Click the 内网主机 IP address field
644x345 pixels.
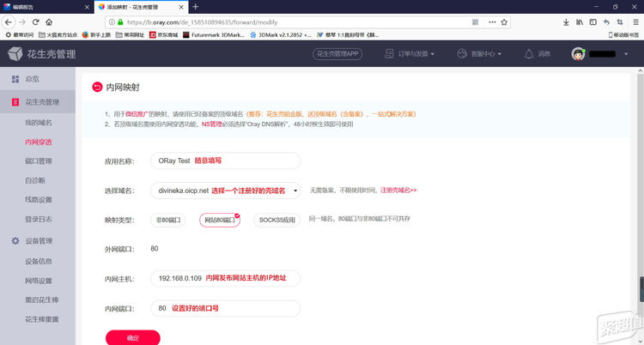click(x=225, y=278)
